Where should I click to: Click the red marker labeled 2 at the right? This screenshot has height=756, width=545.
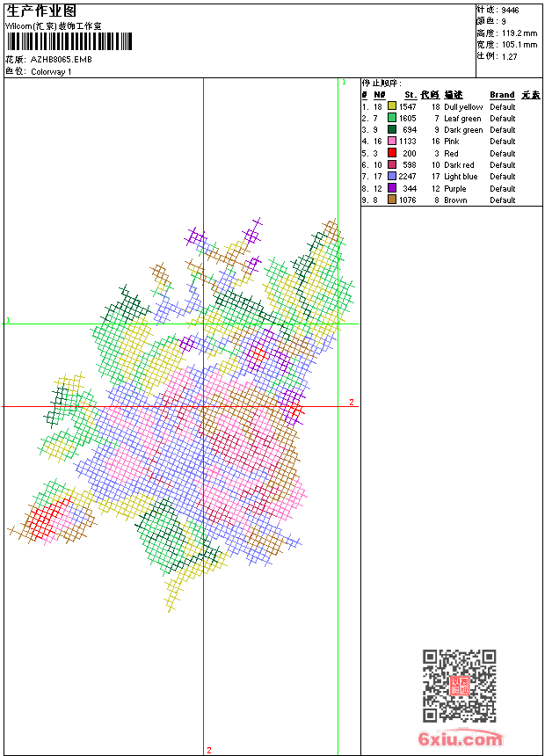(352, 402)
